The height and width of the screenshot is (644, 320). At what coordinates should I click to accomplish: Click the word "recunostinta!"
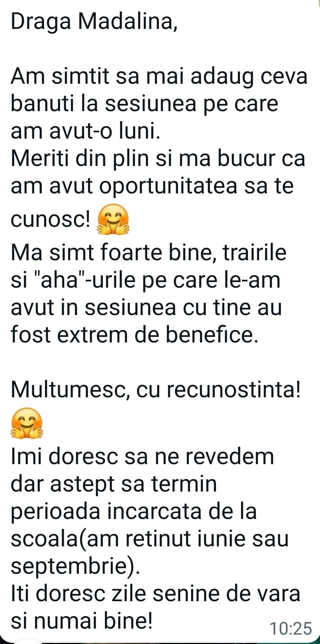click(234, 390)
